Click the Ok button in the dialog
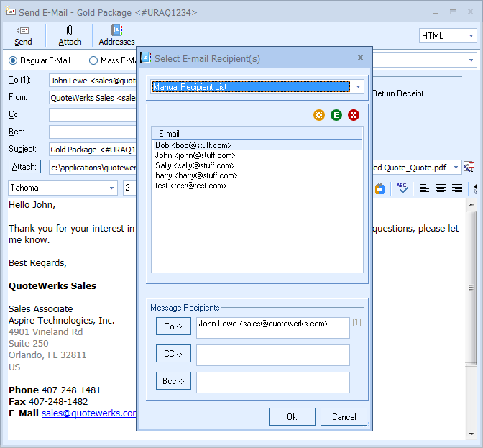 (x=292, y=417)
